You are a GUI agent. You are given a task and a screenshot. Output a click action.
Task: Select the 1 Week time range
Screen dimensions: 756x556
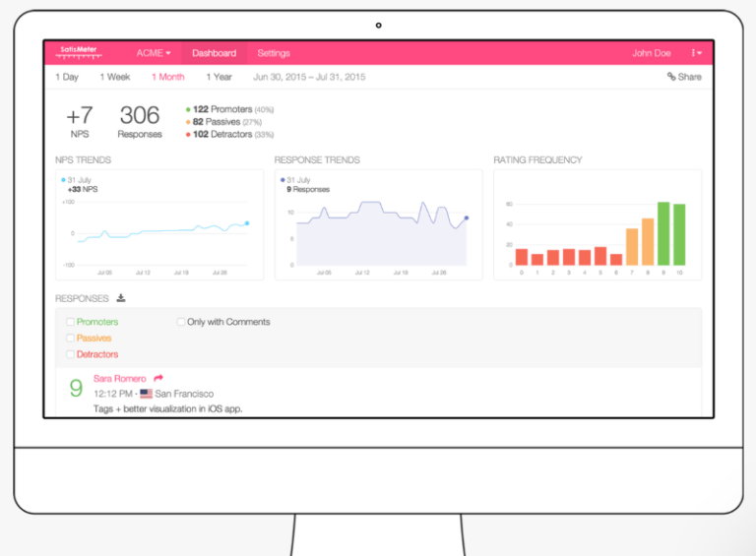click(114, 77)
